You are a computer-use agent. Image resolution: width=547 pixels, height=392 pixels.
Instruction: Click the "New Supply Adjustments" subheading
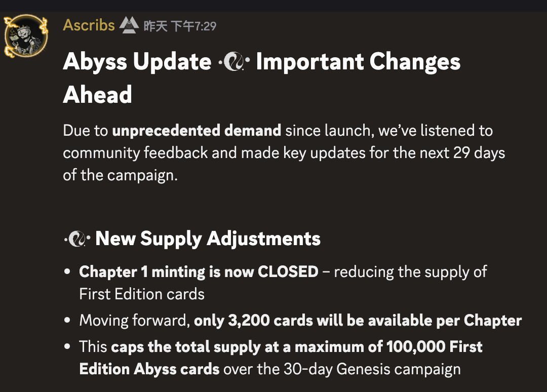pos(208,239)
